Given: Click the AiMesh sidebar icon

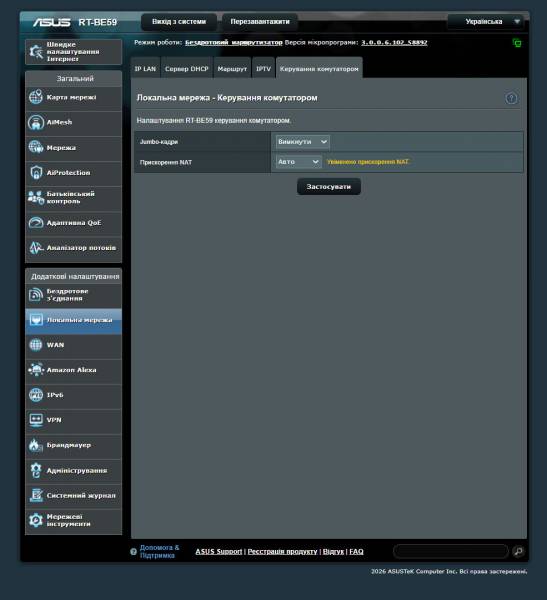Looking at the screenshot, I should point(36,122).
